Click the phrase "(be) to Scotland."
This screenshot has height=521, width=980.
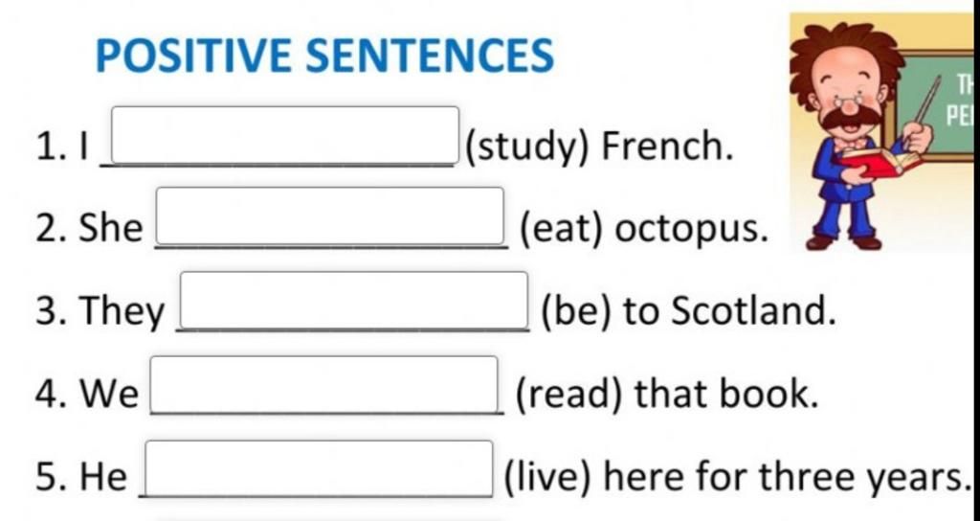[687, 310]
